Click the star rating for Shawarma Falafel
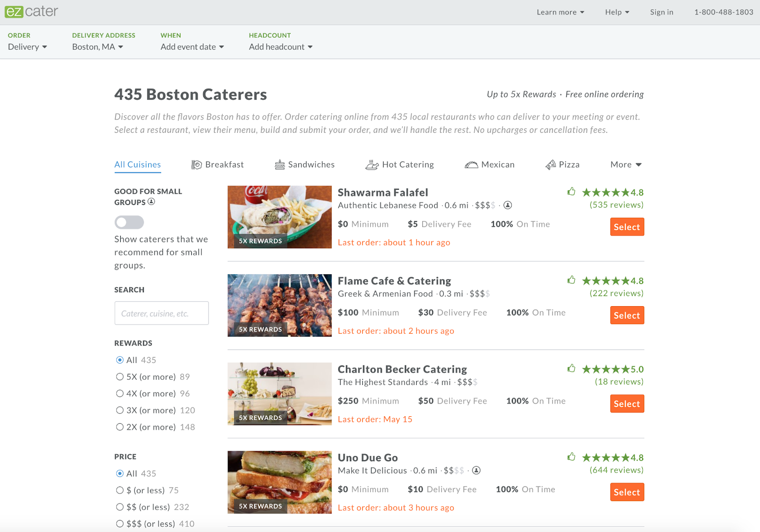 point(613,193)
